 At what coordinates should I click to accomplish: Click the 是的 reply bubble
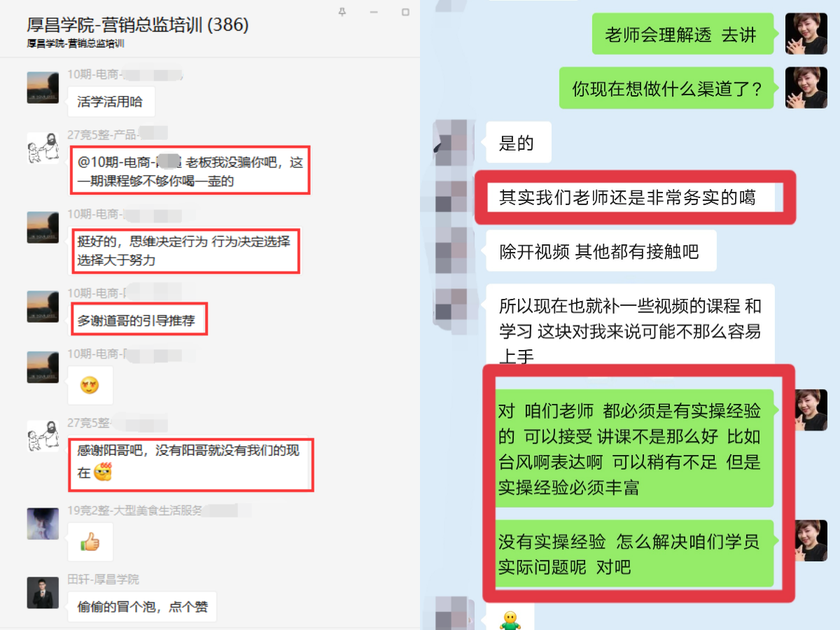[x=519, y=143]
